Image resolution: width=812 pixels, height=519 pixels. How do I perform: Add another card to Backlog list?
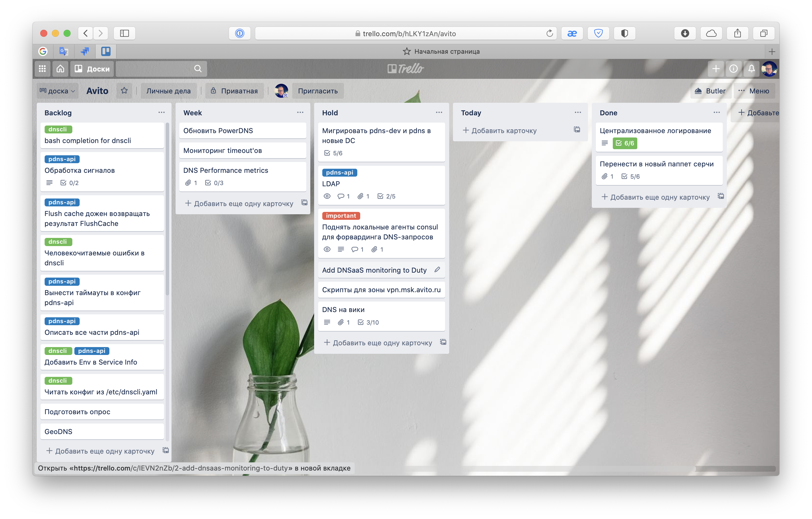point(101,451)
